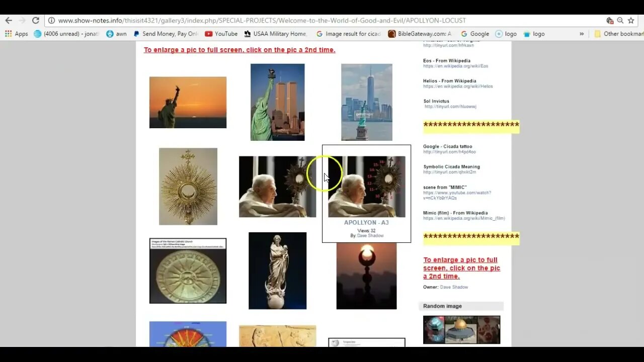
Task: Open the BibleGateway.com bookmark
Action: [x=420, y=34]
